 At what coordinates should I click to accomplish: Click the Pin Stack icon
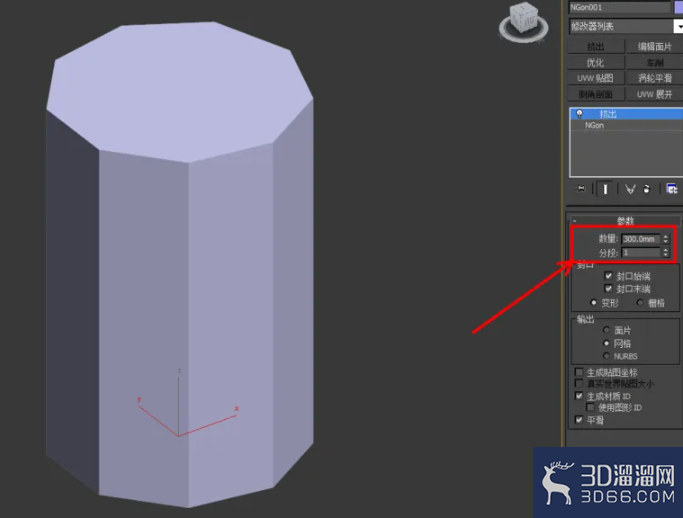(580, 189)
